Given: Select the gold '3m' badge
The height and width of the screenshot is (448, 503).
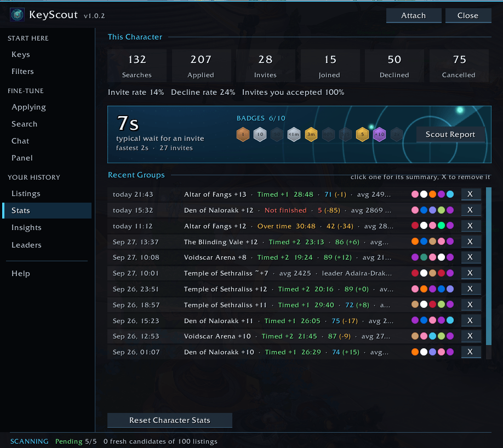Looking at the screenshot, I should pos(311,134).
